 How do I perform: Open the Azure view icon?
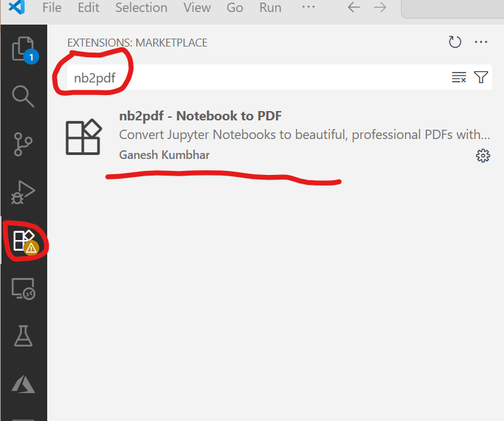tap(23, 384)
